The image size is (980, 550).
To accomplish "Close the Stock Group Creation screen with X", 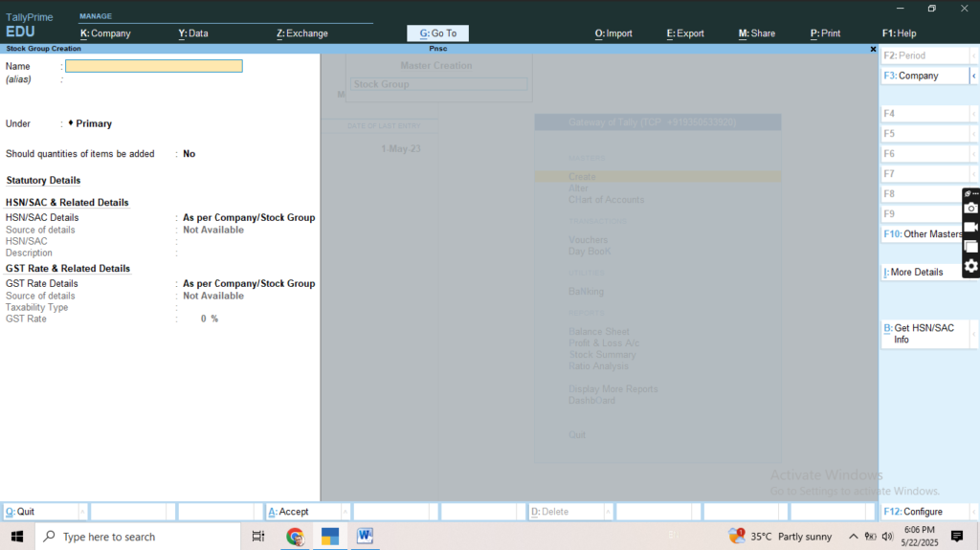I will tap(873, 49).
